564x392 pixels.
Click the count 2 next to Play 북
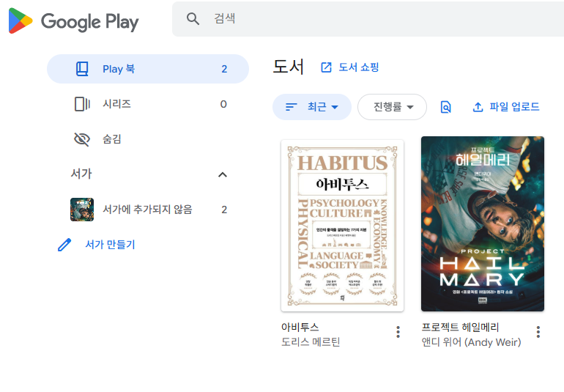pos(224,69)
